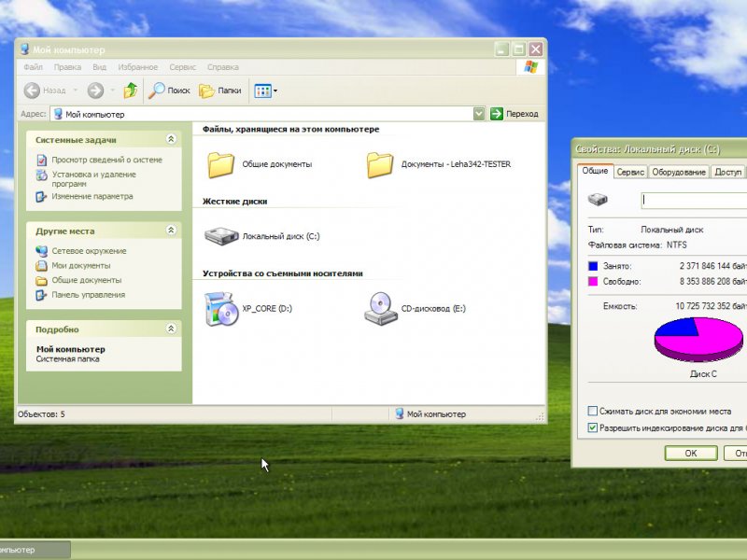Viewport: 747px width, 560px height.
Task: Confirm the Properties dialog with OK
Action: (691, 453)
